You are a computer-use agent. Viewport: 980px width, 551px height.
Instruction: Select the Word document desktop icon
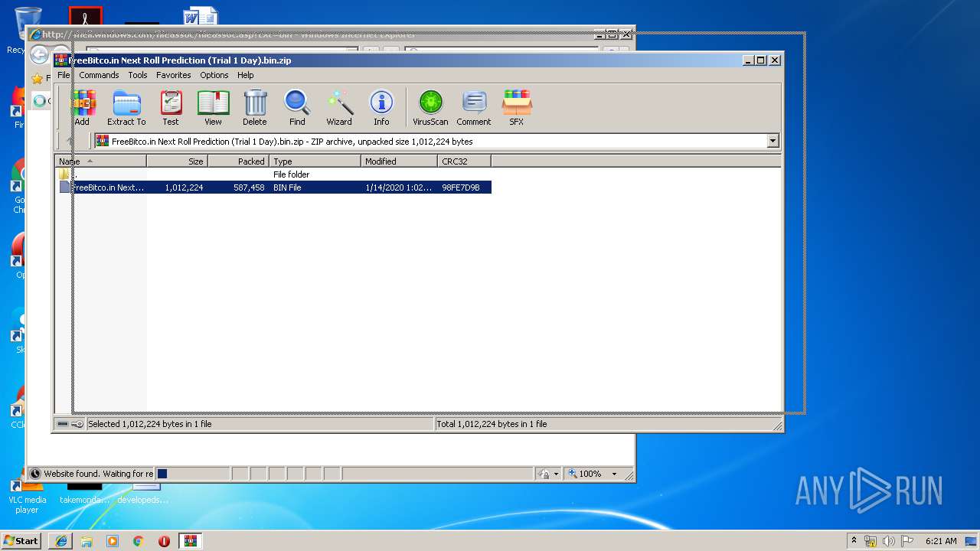[x=201, y=17]
